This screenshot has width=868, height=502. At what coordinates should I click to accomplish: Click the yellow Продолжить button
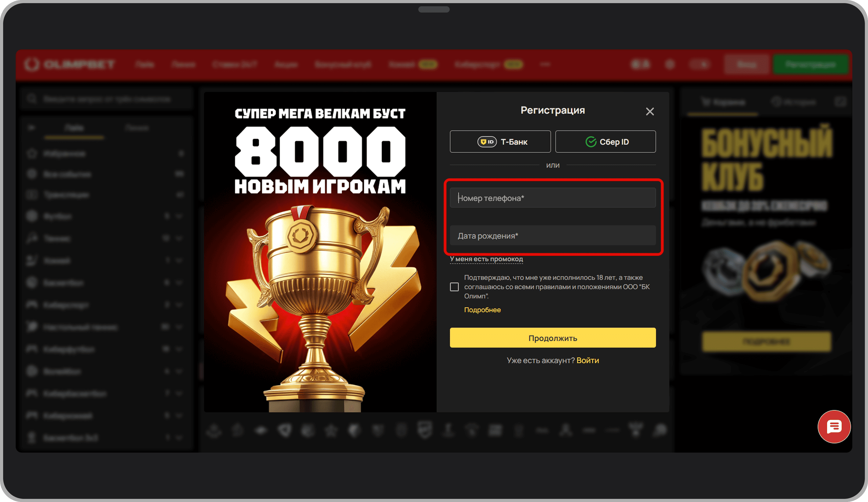(x=552, y=338)
